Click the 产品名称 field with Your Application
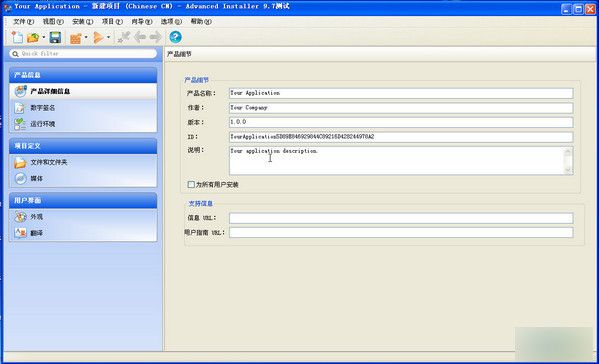 401,93
